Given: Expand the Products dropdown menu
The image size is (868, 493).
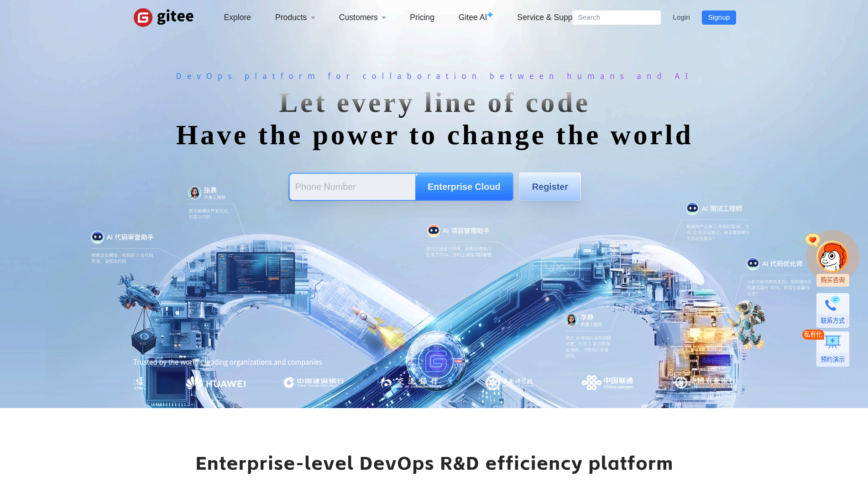Looking at the screenshot, I should tap(295, 17).
